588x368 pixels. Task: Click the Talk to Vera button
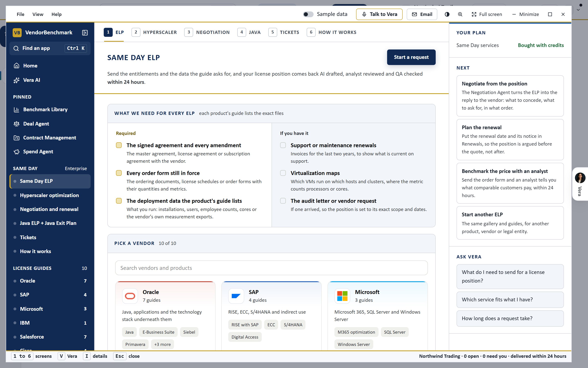pyautogui.click(x=379, y=14)
